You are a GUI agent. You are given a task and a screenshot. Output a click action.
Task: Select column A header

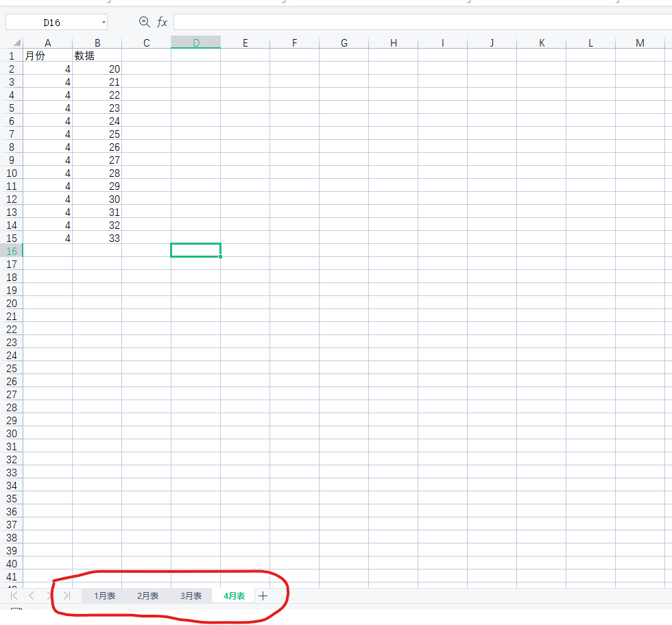pyautogui.click(x=47, y=43)
